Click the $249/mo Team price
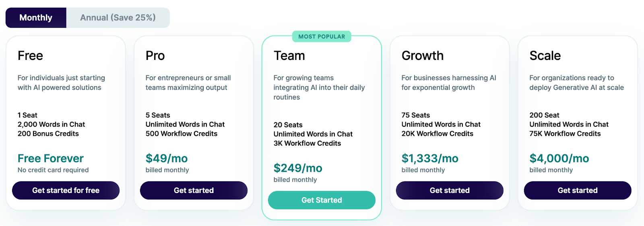 298,168
